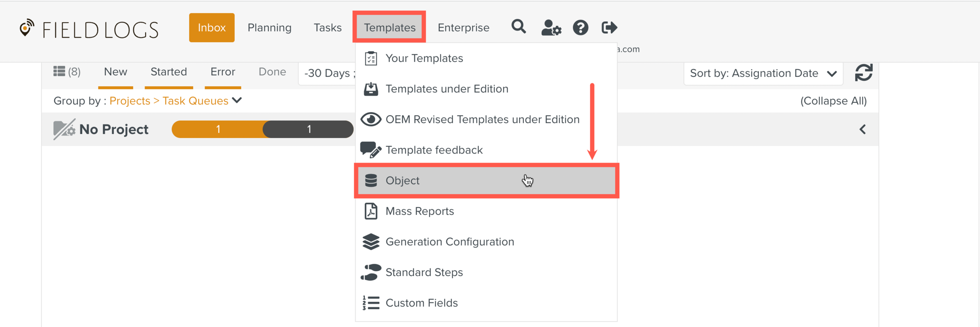Toggle the Error filter tab

[x=222, y=71]
